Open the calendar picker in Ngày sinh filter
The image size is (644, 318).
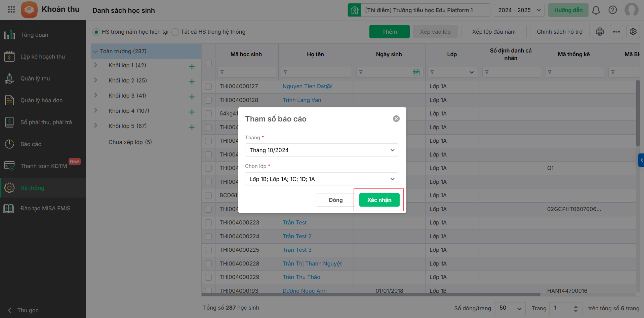click(416, 72)
